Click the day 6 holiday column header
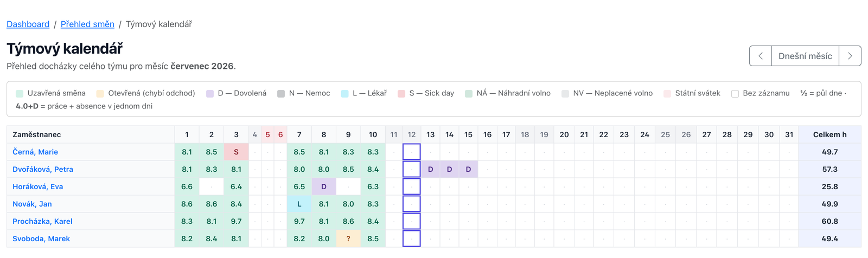Image resolution: width=868 pixels, height=258 pixels. coord(280,134)
